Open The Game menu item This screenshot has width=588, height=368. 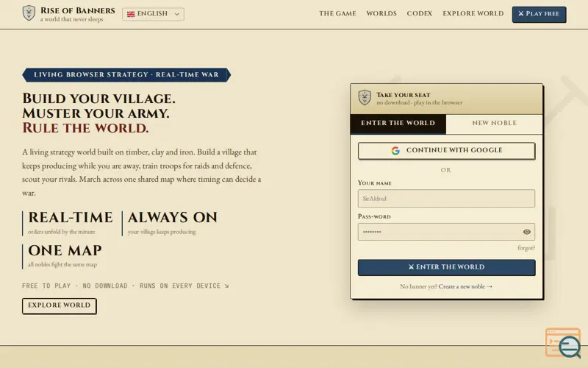tap(337, 13)
